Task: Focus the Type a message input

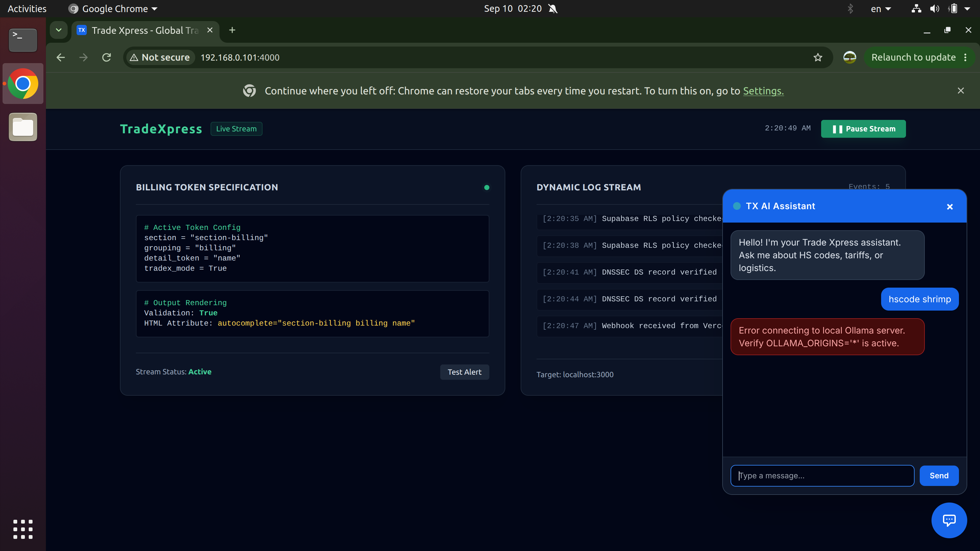Action: point(822,475)
